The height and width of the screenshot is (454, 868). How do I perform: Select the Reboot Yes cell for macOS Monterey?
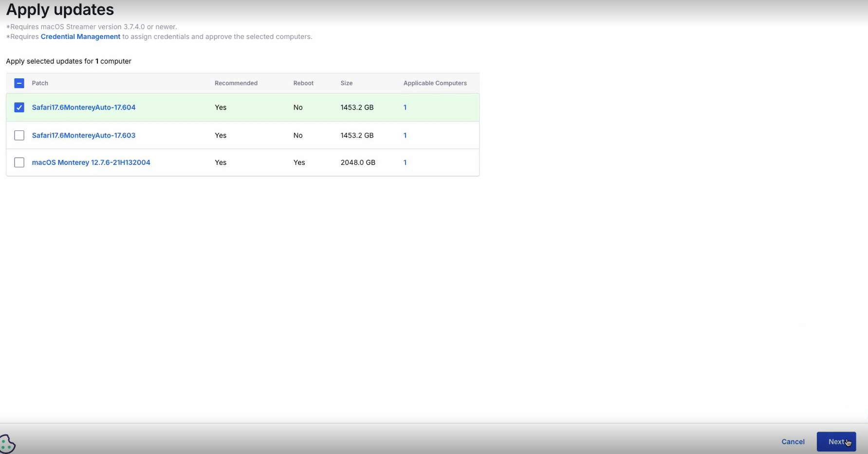coord(299,163)
